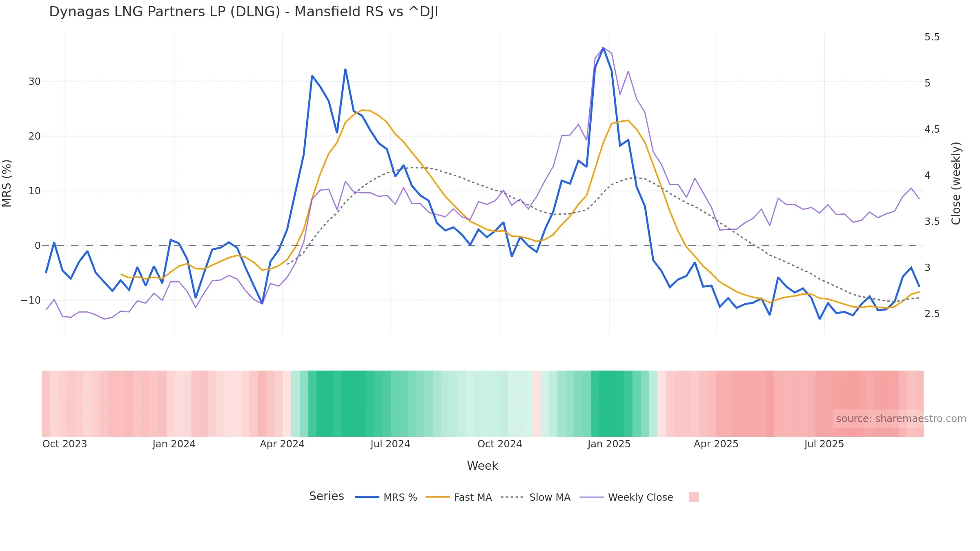Click the left axis tick label 30

(x=35, y=82)
